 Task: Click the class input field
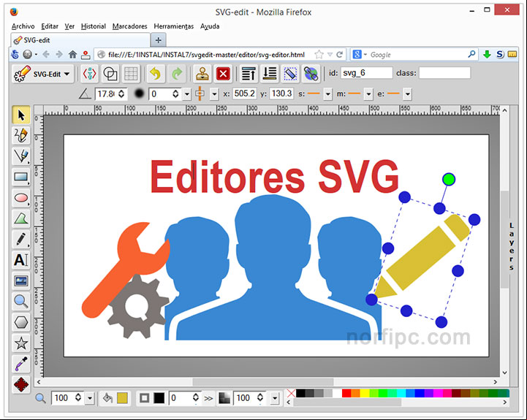coord(444,73)
